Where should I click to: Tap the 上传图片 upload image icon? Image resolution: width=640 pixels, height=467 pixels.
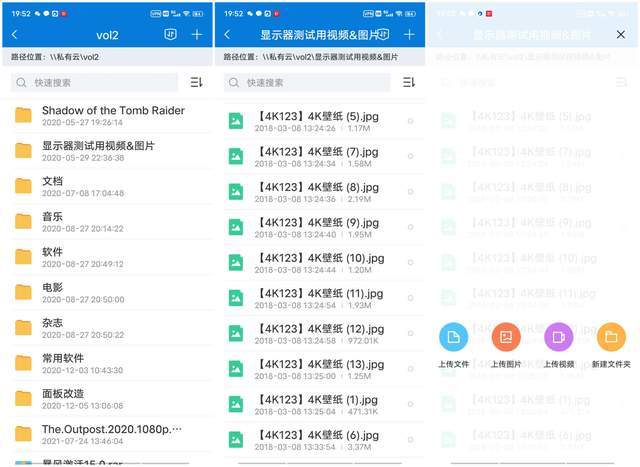(506, 338)
